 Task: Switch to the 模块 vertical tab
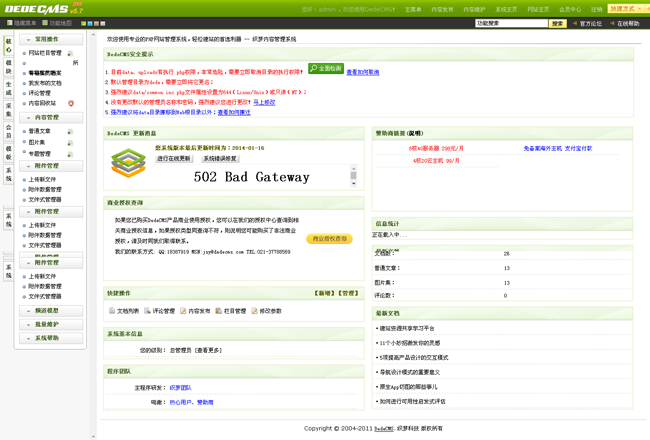point(8,67)
